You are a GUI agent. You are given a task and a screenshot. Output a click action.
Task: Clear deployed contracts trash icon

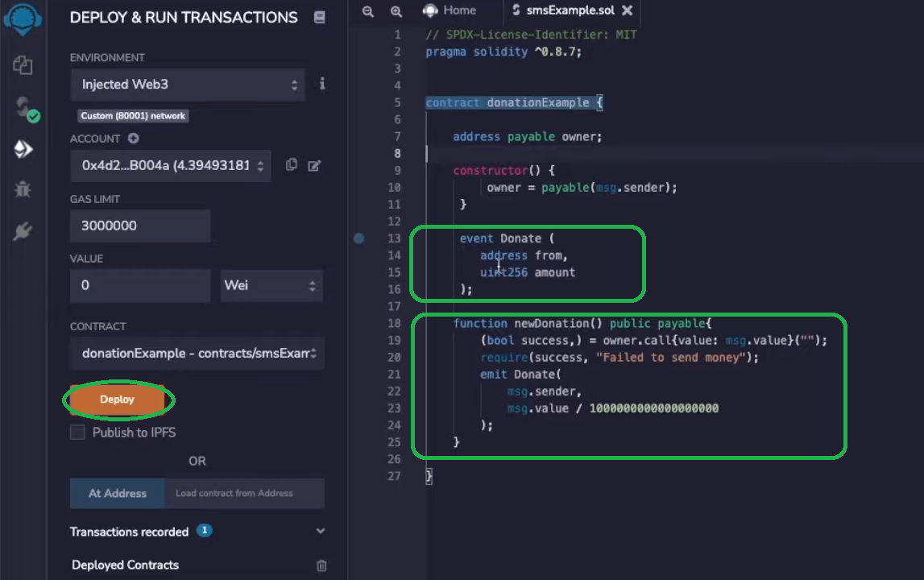click(x=321, y=565)
